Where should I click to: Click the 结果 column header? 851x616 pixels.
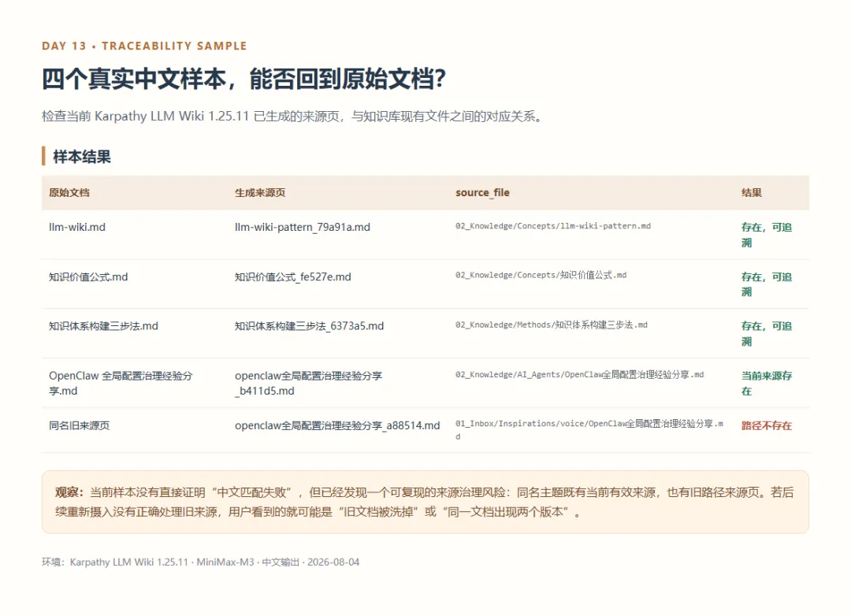(x=752, y=193)
